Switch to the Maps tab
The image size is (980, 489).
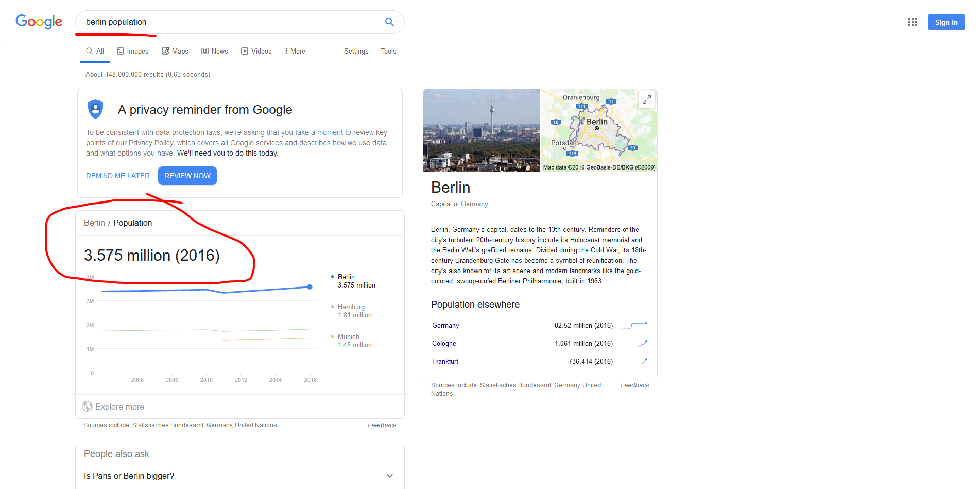(x=175, y=51)
